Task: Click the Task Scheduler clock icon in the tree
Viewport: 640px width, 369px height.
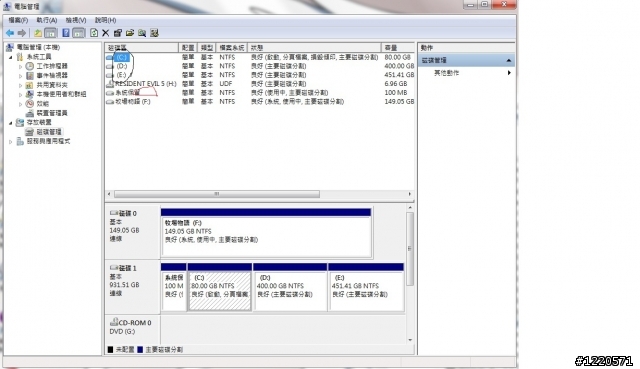Action: click(x=29, y=66)
